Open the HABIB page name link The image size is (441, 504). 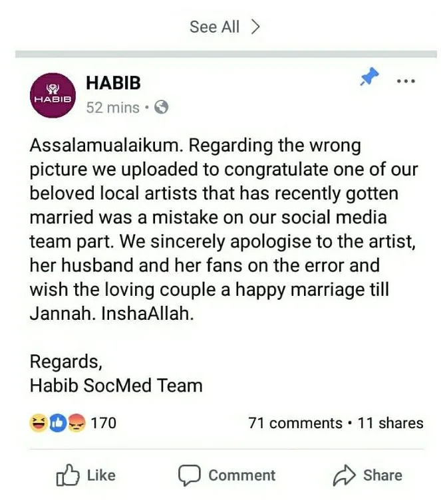coord(113,83)
